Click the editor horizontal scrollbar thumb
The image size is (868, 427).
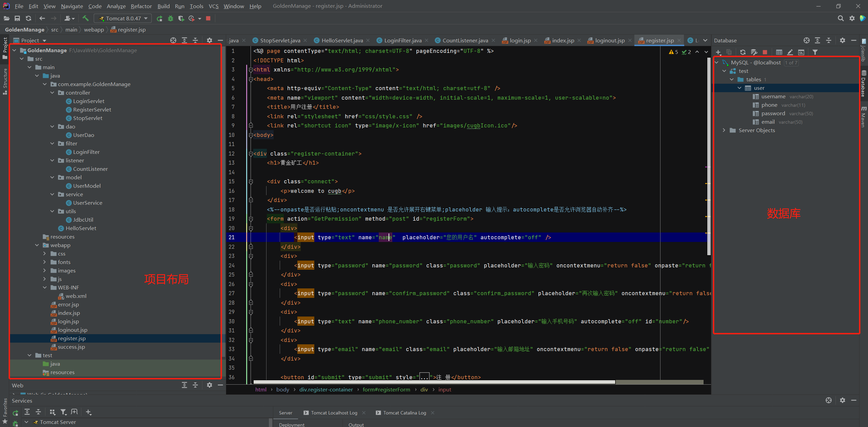tap(434, 382)
